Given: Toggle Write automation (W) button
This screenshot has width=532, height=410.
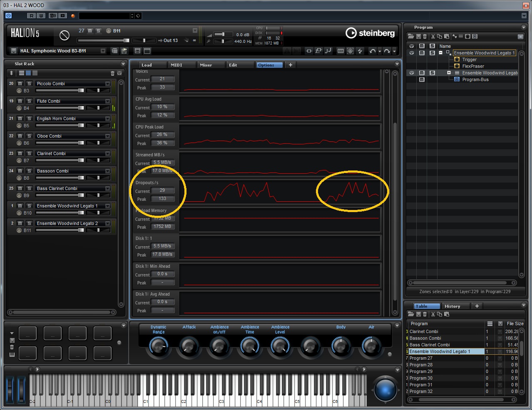Looking at the screenshot, I should (x=41, y=16).
